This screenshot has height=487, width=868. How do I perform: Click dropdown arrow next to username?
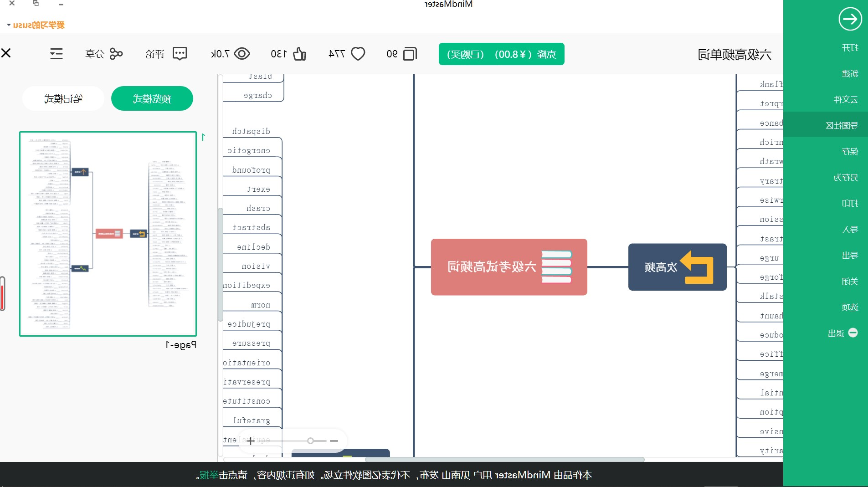tap(9, 25)
